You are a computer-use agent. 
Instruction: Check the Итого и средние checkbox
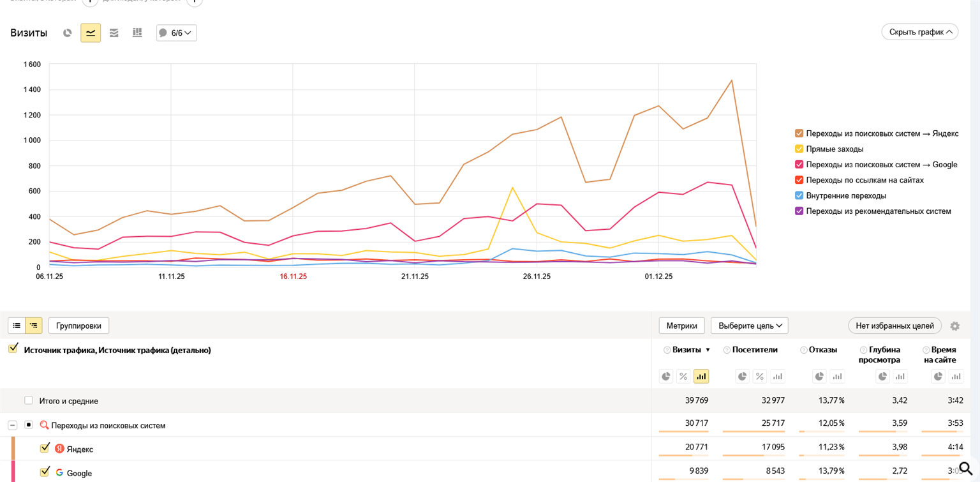(x=29, y=400)
